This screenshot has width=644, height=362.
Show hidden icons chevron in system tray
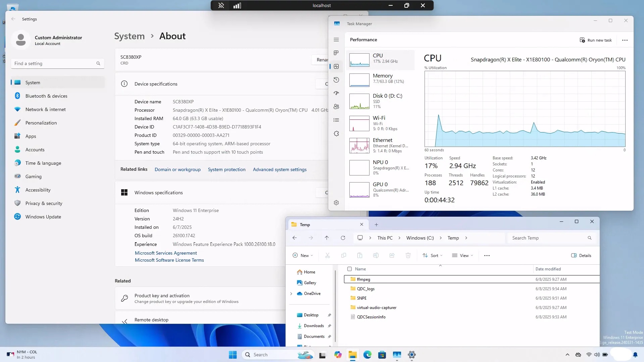coord(567,355)
